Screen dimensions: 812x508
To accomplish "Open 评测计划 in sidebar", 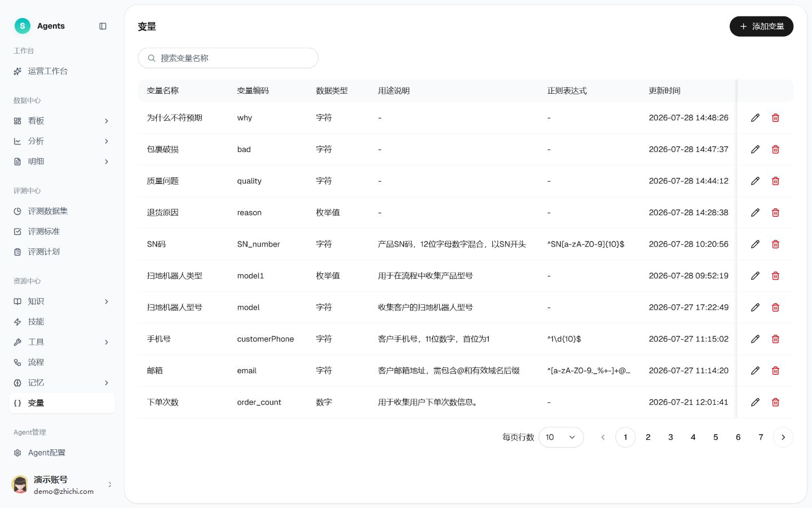I will pyautogui.click(x=62, y=252).
